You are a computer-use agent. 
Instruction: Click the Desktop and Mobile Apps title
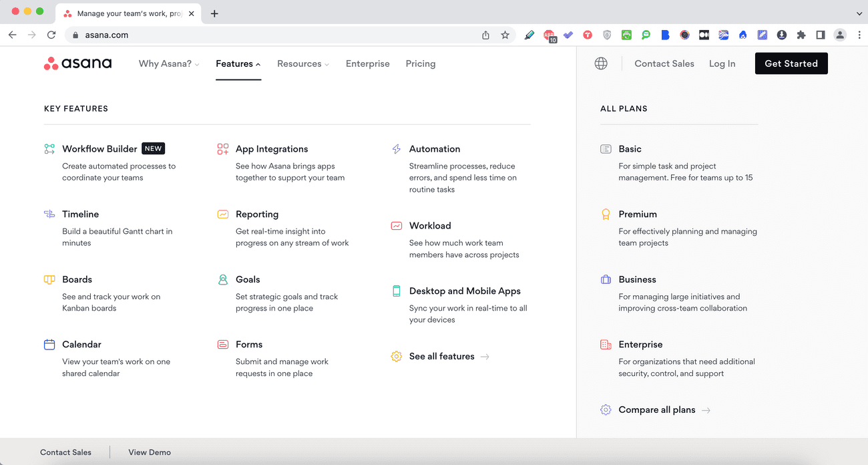coord(465,291)
